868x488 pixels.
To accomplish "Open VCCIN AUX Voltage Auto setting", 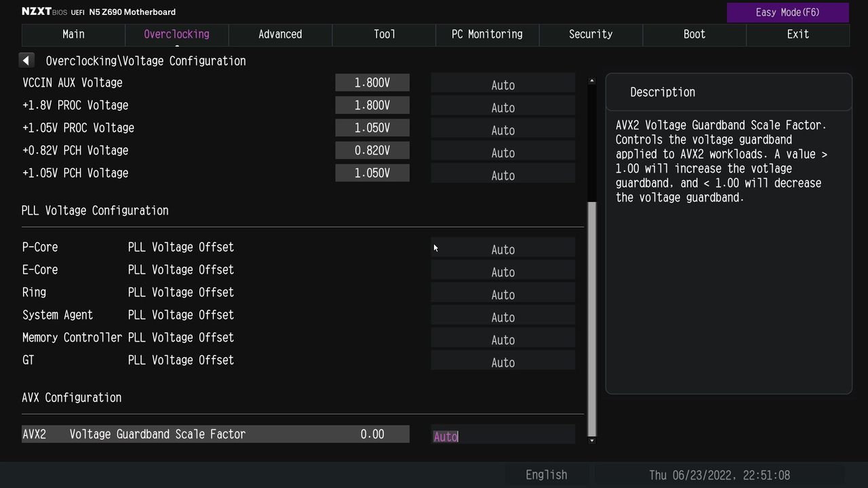I will pos(503,83).
